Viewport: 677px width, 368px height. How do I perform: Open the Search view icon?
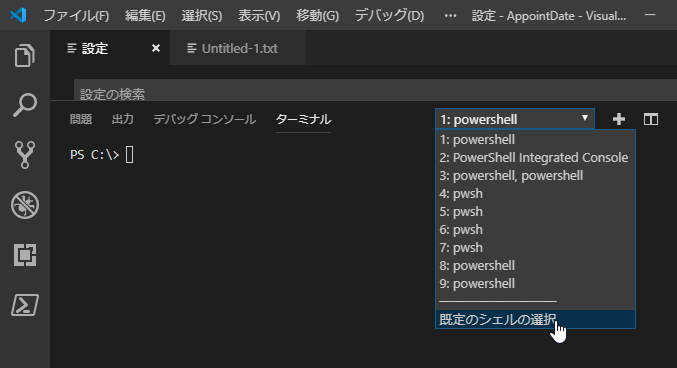pyautogui.click(x=25, y=105)
